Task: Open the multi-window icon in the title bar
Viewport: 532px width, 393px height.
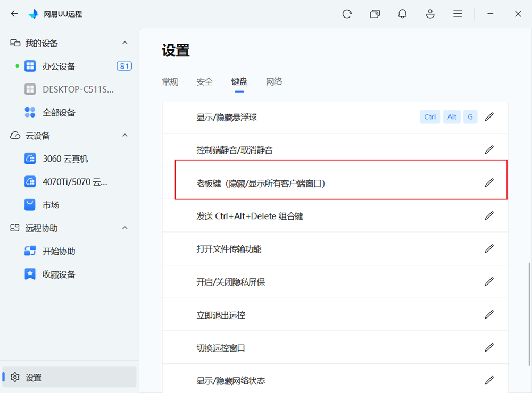Action: pyautogui.click(x=375, y=14)
